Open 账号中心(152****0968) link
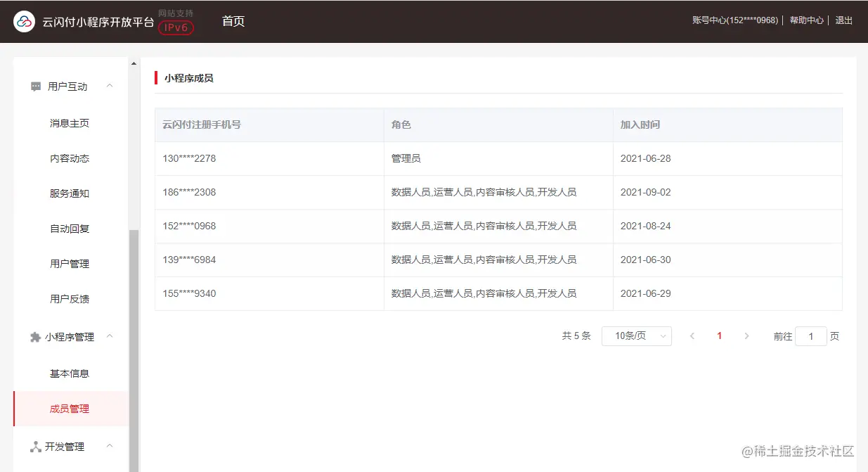 735,20
